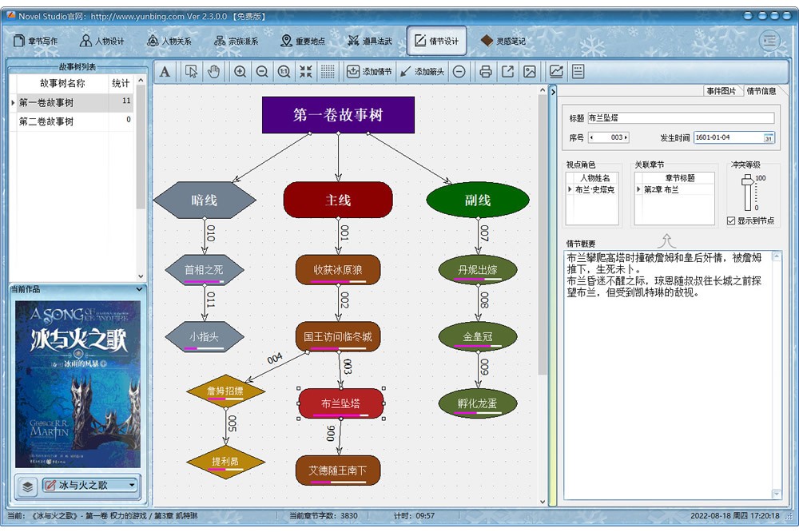Image resolution: width=799 pixels, height=532 pixels.
Task: Click the 标题 title field containing 布兰坠塔
Action: tap(681, 117)
